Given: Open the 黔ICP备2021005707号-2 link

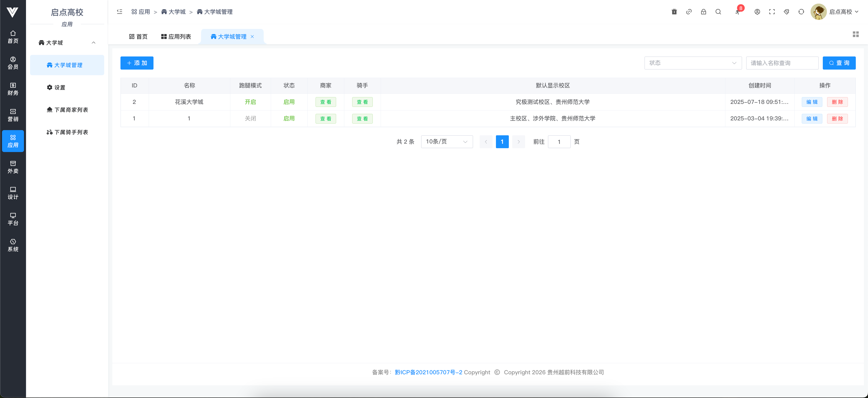Looking at the screenshot, I should pyautogui.click(x=428, y=372).
